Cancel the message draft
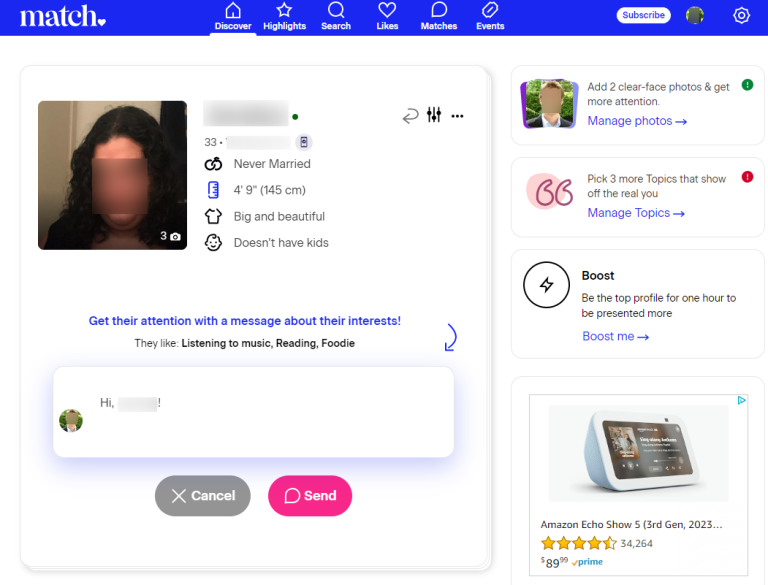 (203, 496)
